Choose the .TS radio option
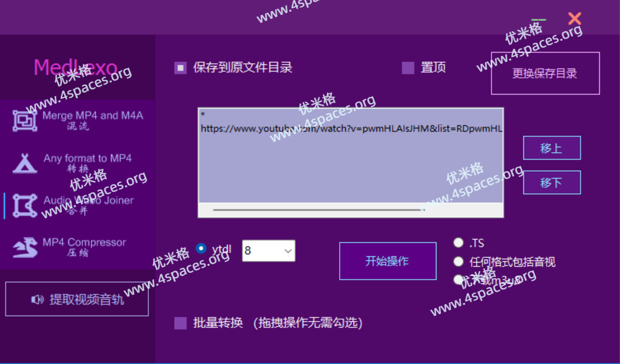The height and width of the screenshot is (364, 620). pyautogui.click(x=458, y=243)
